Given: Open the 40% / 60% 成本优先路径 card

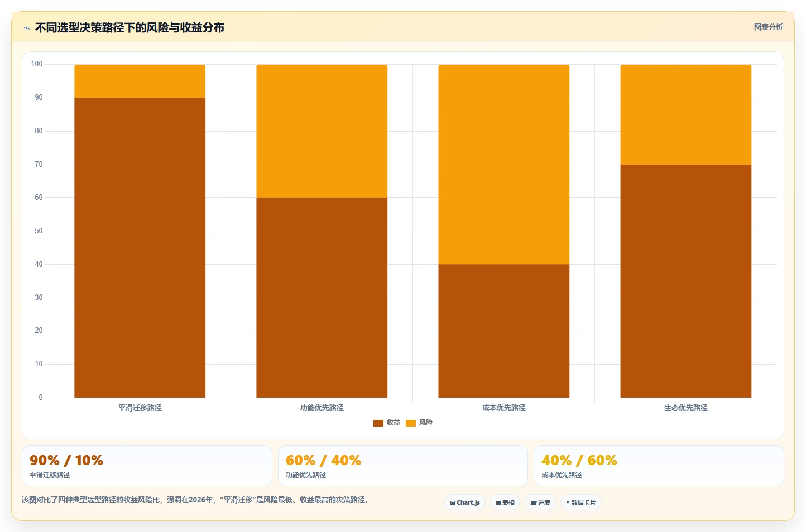Looking at the screenshot, I should pyautogui.click(x=659, y=466).
